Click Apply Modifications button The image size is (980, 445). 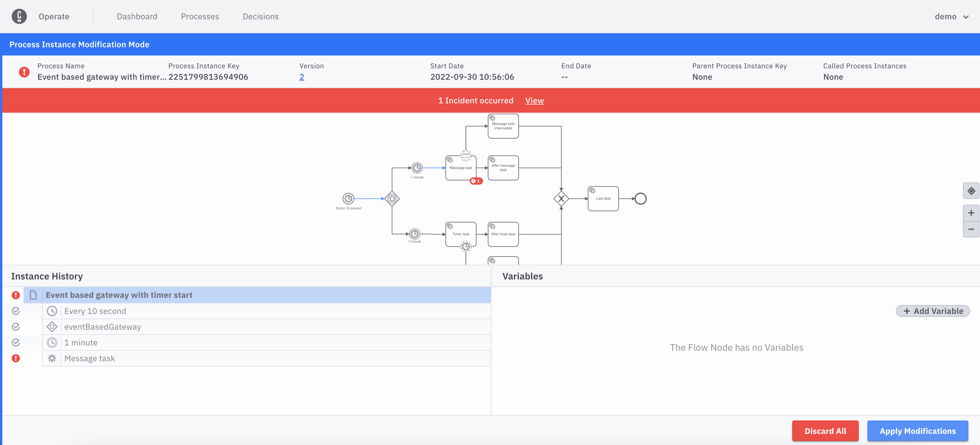(x=917, y=431)
